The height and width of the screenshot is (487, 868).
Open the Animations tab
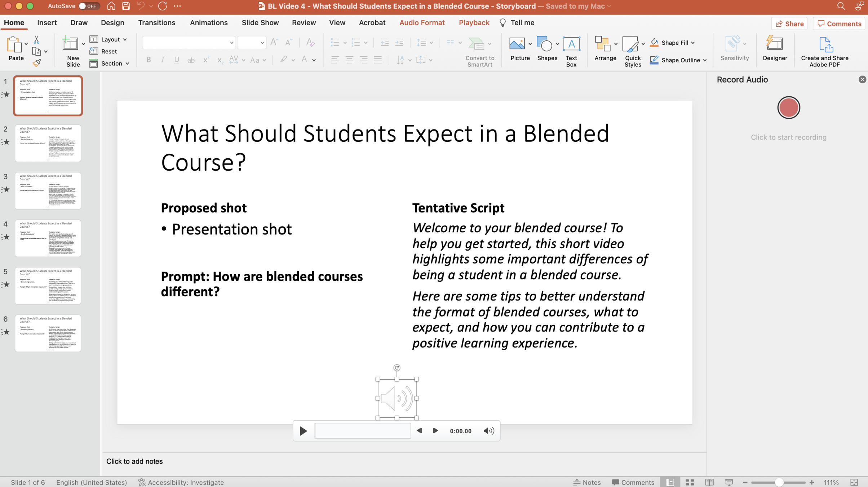pos(209,22)
